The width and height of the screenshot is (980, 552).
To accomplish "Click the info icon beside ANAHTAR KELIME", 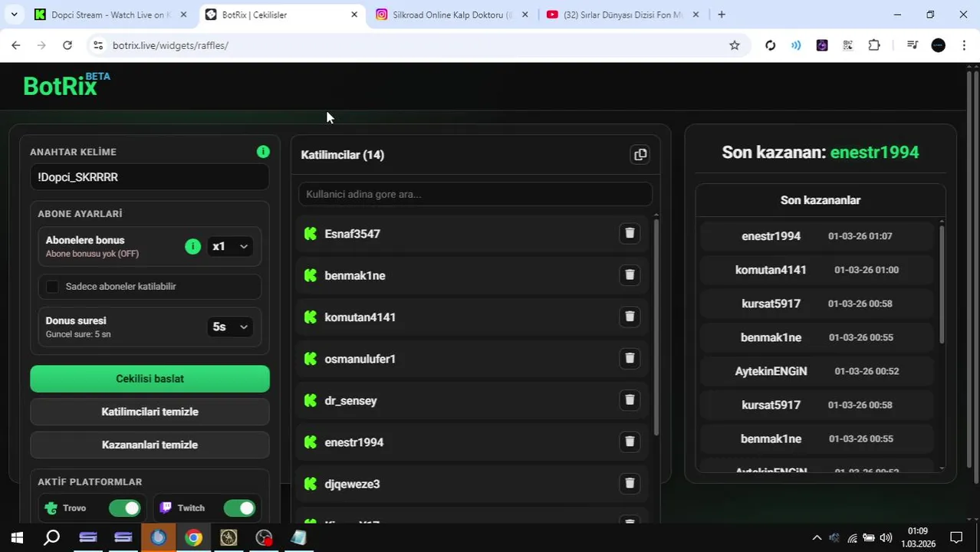I will point(263,152).
